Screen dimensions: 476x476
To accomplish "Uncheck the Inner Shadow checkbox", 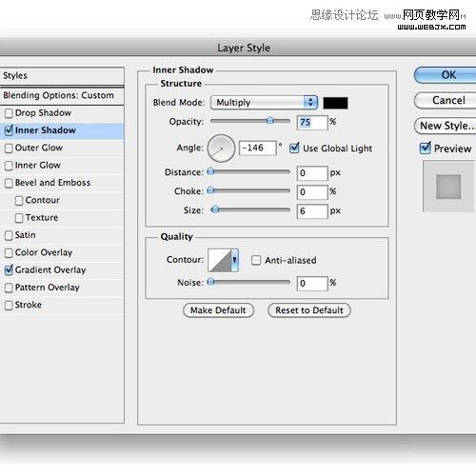I will pyautogui.click(x=9, y=130).
